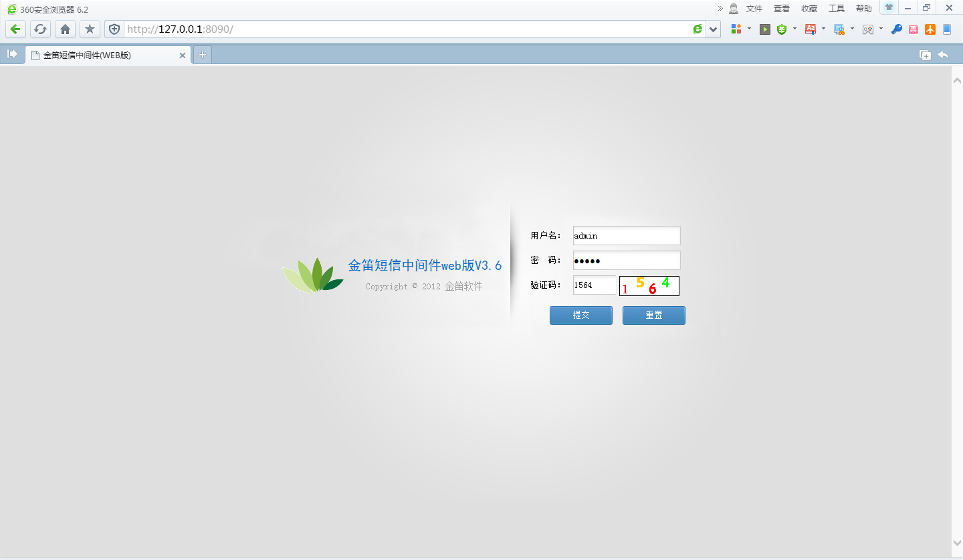Open the 工具 menu
Screen dimensions: 963x560
pos(837,9)
